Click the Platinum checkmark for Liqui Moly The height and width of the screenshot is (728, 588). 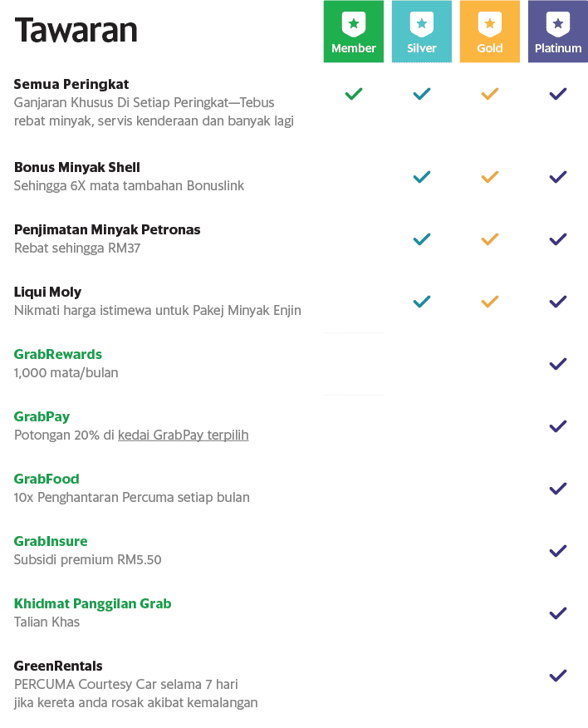click(x=558, y=302)
